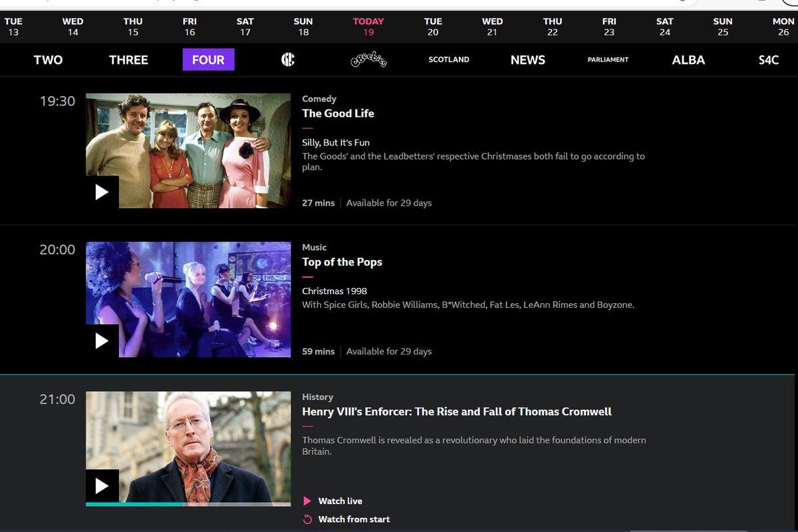
Task: Click the Spice Girls, Robbie Williams description
Action: click(x=468, y=305)
